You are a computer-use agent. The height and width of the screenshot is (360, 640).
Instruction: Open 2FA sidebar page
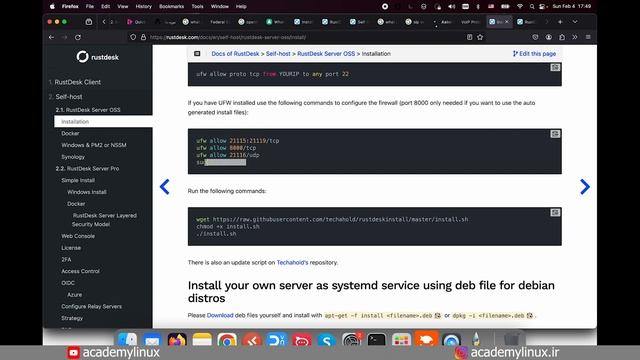[x=66, y=260]
